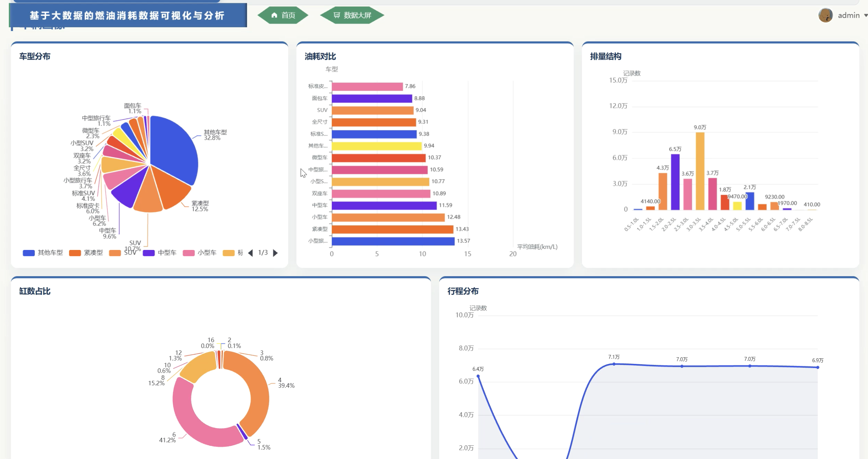The width and height of the screenshot is (868, 459).
Task: Click the blue 2.1万 displacement bar
Action: point(750,201)
